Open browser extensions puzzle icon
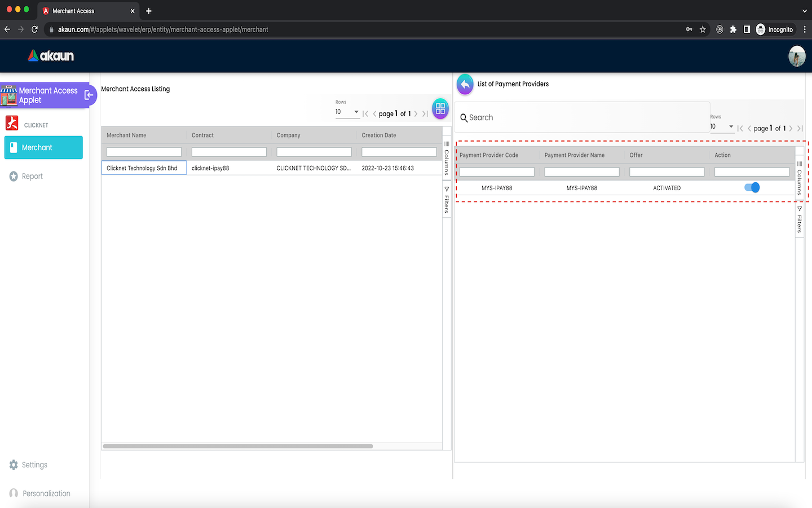The image size is (812, 508). click(x=733, y=29)
